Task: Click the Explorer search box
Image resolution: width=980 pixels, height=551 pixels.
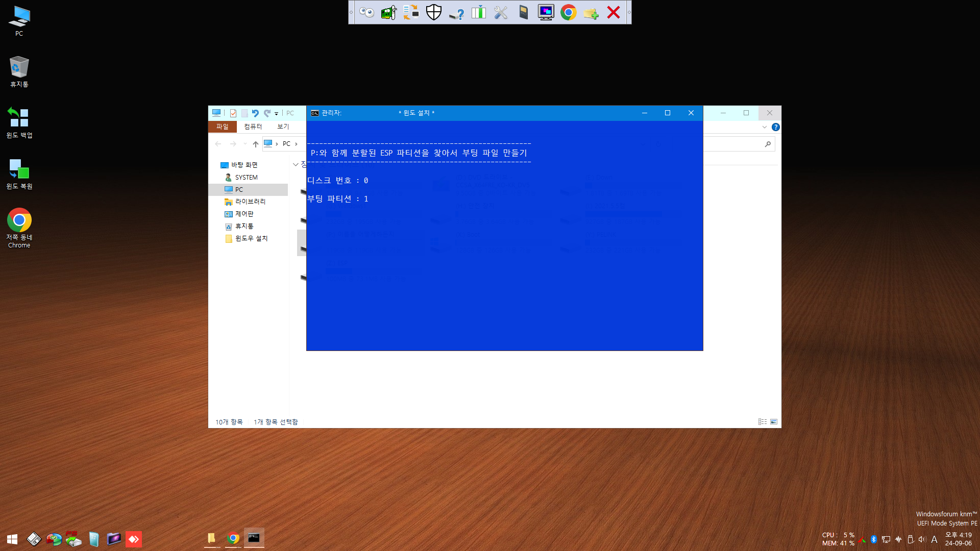Action: point(739,144)
